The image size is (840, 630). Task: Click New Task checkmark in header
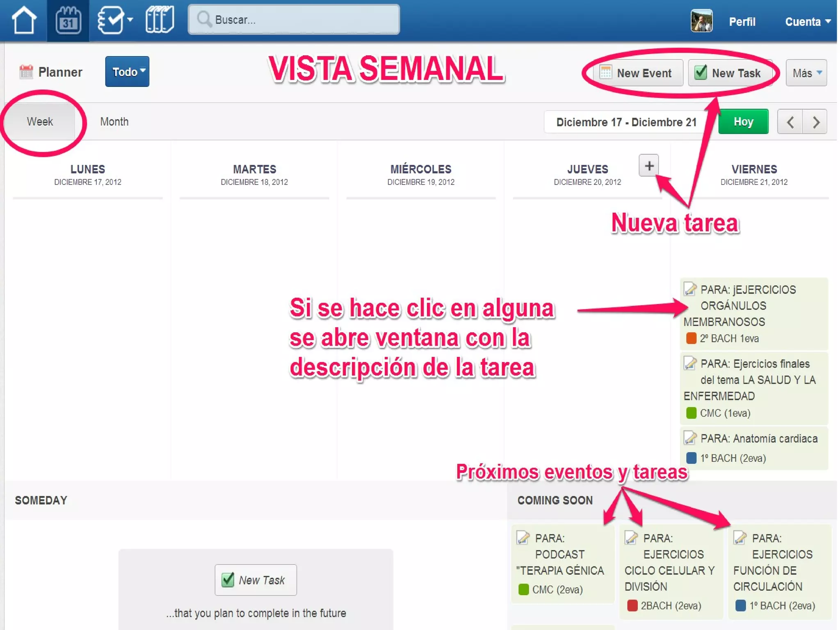coord(701,73)
